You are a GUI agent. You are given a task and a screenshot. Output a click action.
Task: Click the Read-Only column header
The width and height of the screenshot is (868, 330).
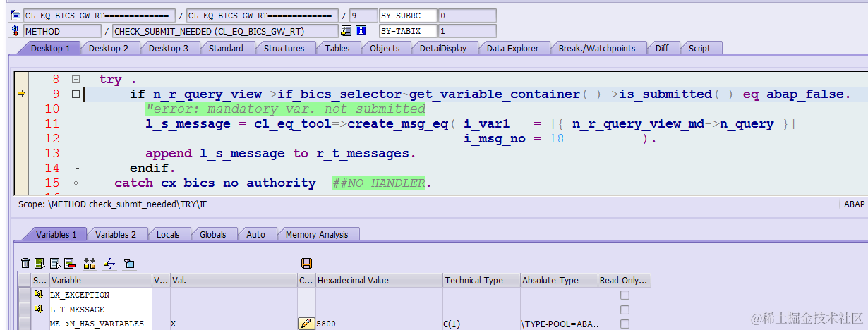click(x=624, y=280)
